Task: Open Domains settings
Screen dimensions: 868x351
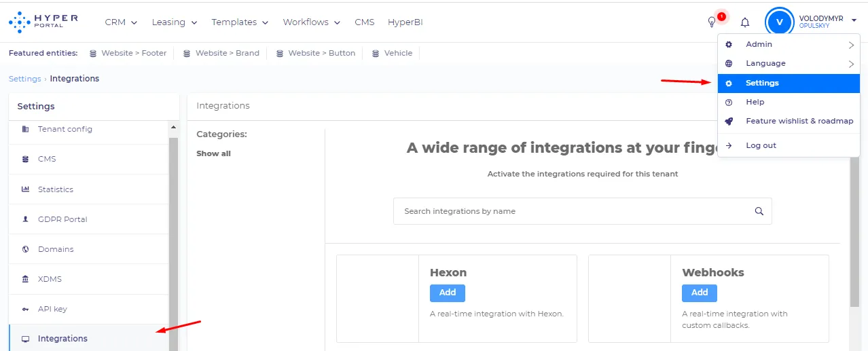Action: pos(89,249)
